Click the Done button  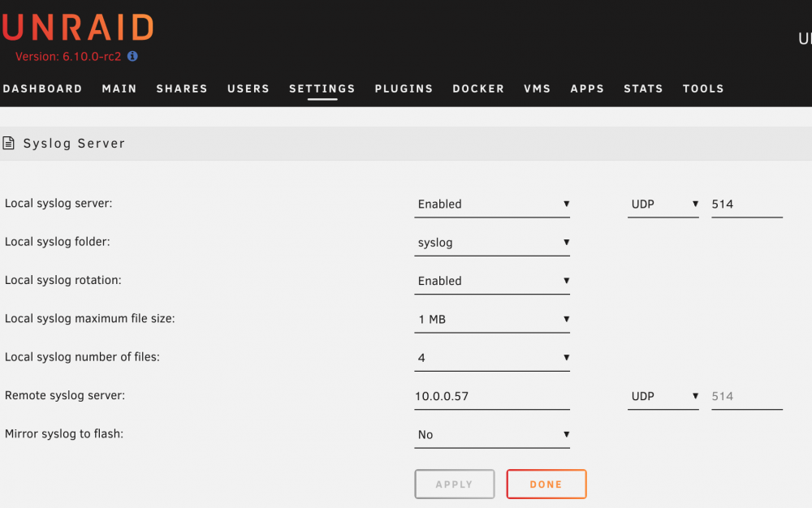(546, 484)
